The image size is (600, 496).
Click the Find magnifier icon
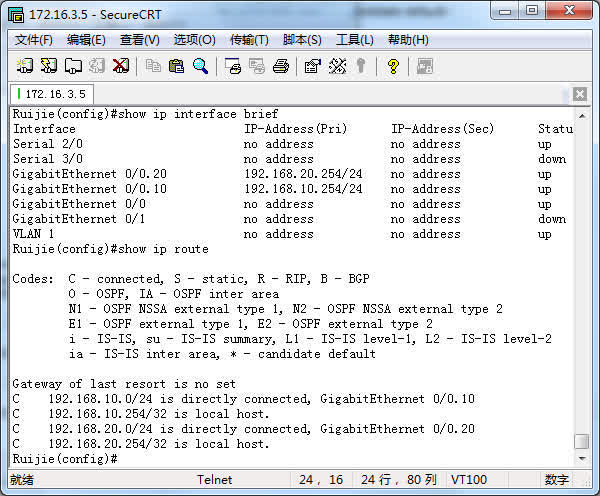[201, 66]
